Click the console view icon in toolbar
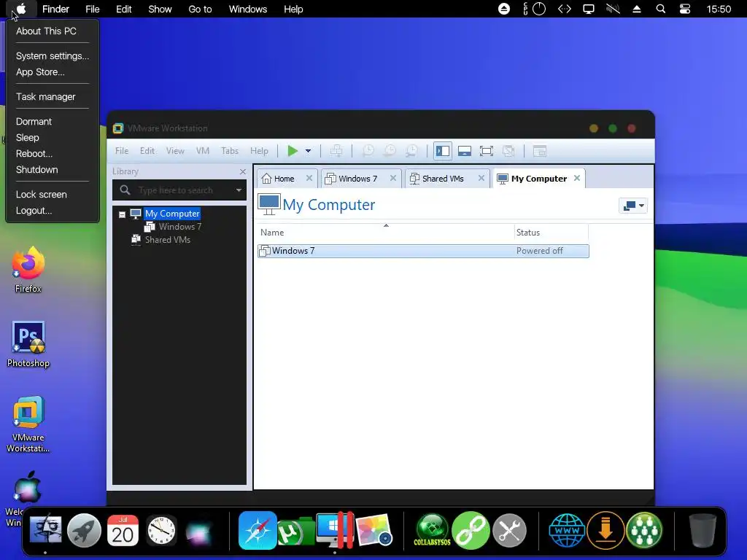Viewport: 747px width, 560px height. (539, 151)
